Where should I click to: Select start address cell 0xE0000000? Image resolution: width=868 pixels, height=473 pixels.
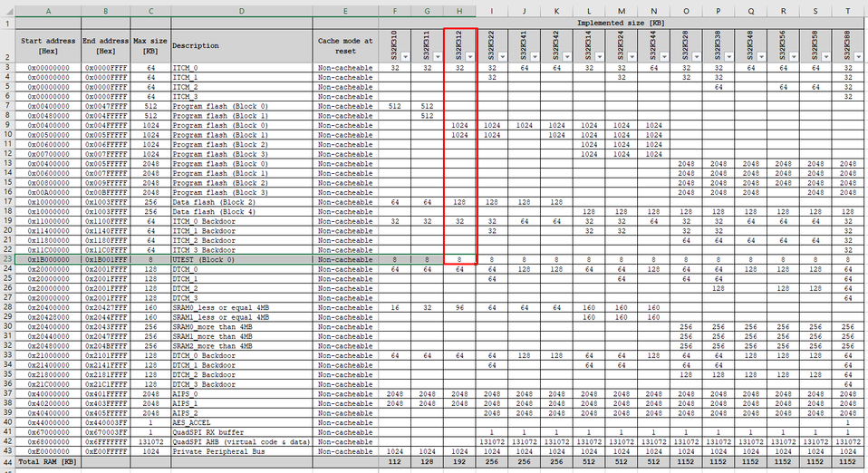(48, 451)
